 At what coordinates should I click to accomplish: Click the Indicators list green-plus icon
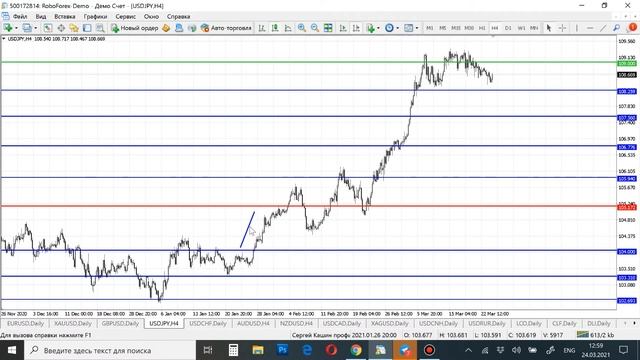click(371, 28)
